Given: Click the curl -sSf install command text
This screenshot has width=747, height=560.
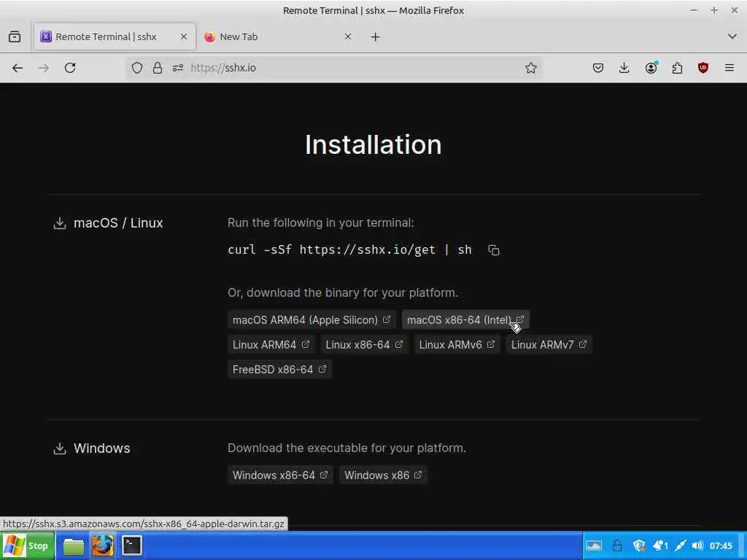Looking at the screenshot, I should click(x=349, y=250).
